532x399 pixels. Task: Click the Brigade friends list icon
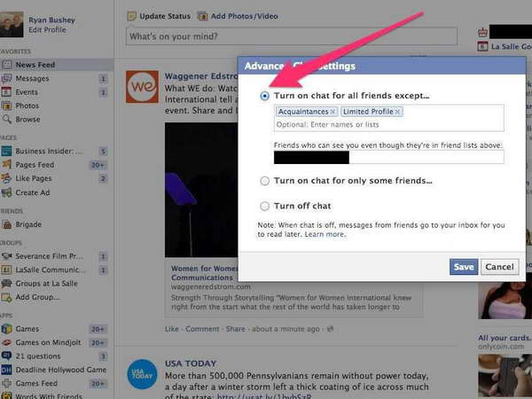[6, 224]
